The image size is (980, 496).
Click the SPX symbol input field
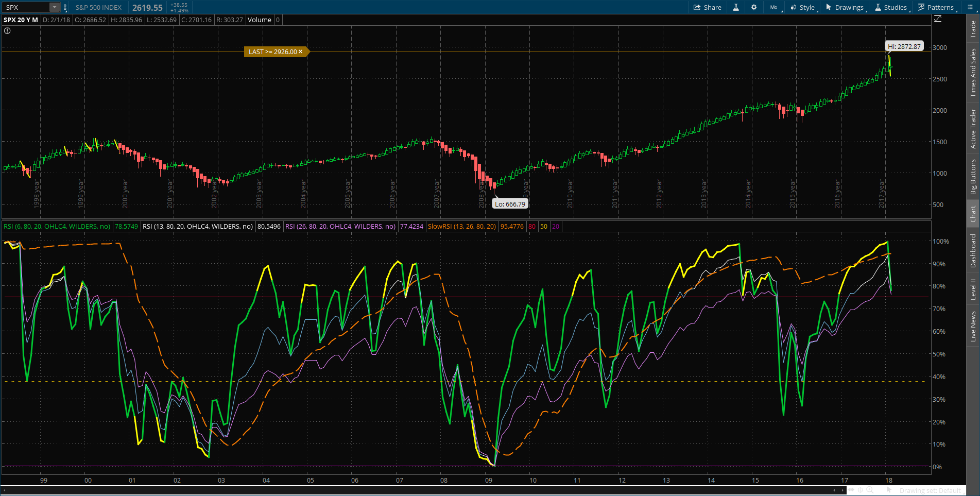[x=26, y=7]
